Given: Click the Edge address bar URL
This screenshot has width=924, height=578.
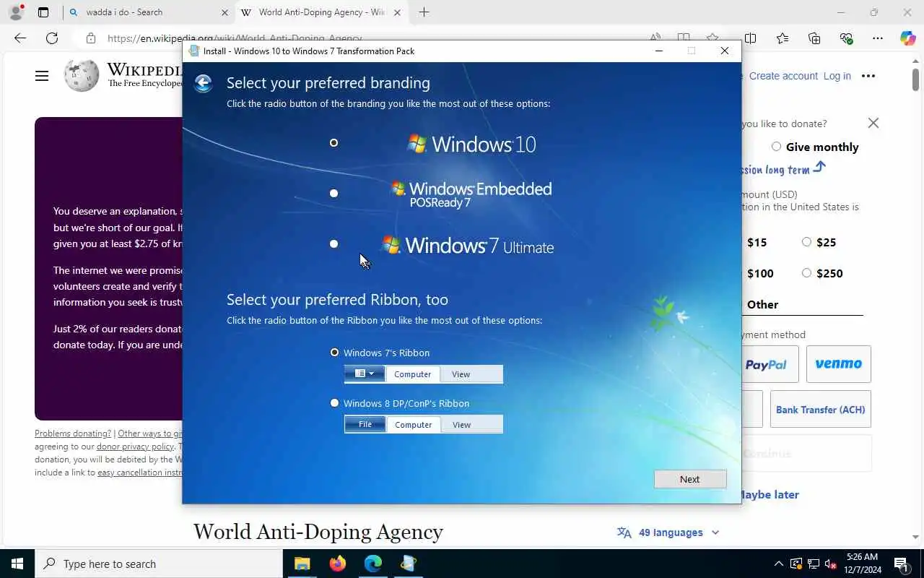Looking at the screenshot, I should point(235,38).
